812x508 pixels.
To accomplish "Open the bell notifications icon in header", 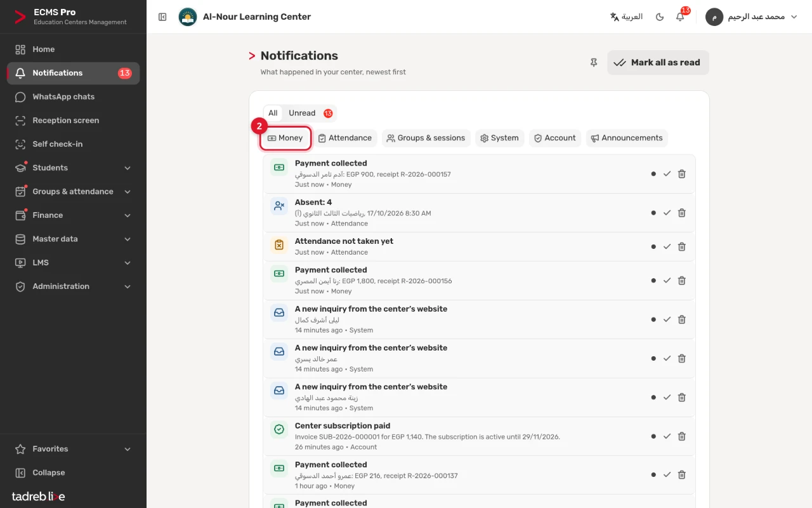I will click(680, 17).
